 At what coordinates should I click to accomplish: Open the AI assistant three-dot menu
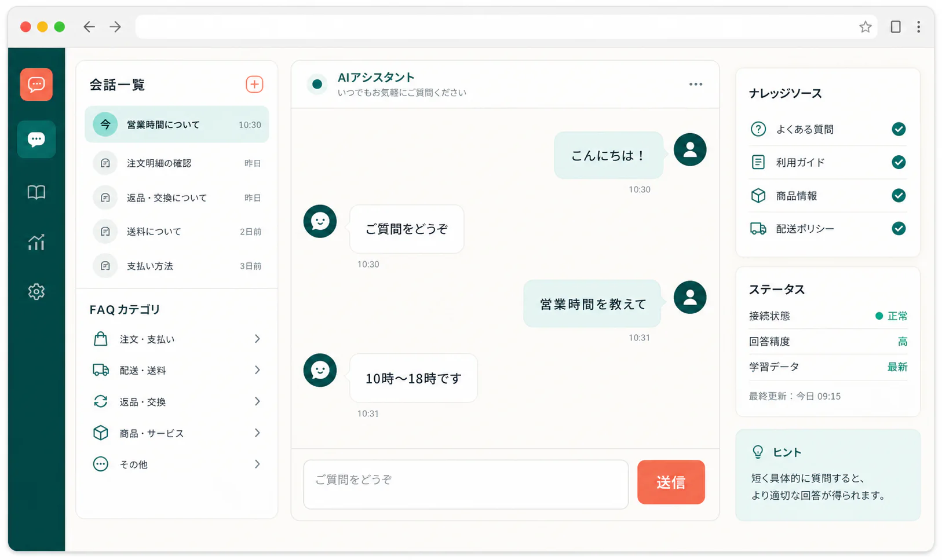(696, 85)
